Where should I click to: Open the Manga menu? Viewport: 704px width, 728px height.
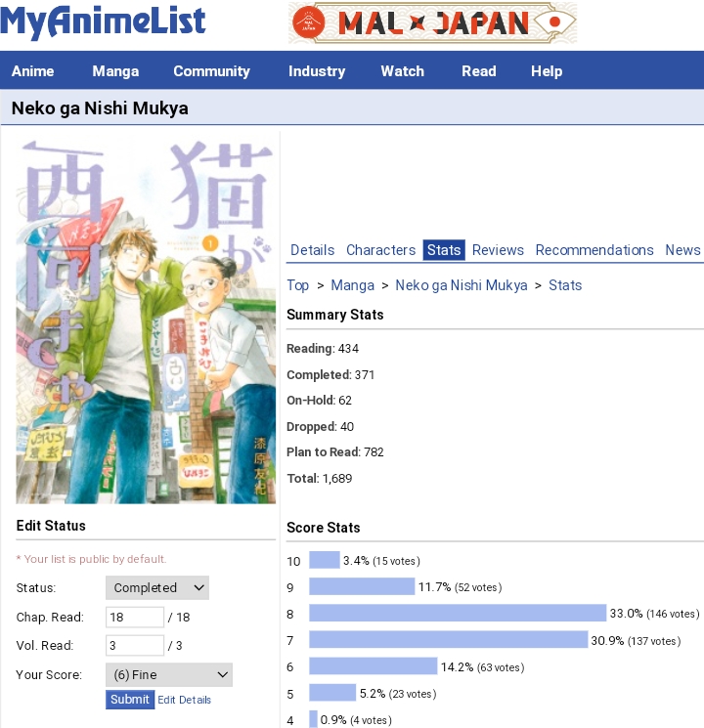[x=115, y=71]
